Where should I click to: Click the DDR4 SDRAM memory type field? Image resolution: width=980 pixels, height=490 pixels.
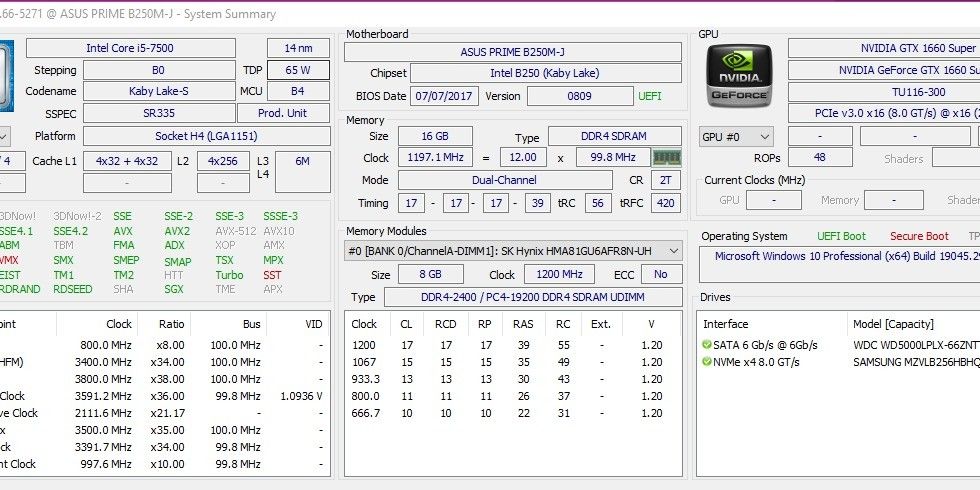614,136
